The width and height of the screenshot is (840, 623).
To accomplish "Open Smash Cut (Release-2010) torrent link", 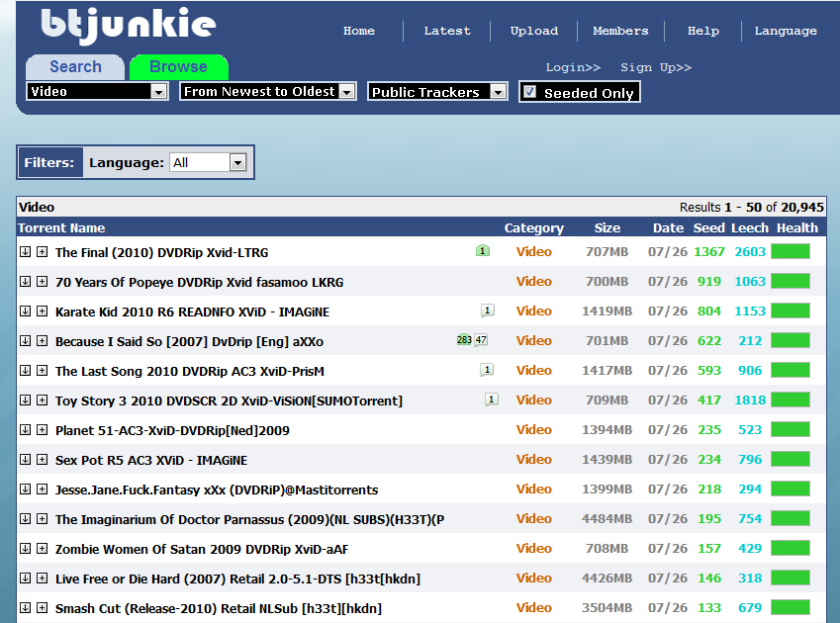I will coord(219,608).
